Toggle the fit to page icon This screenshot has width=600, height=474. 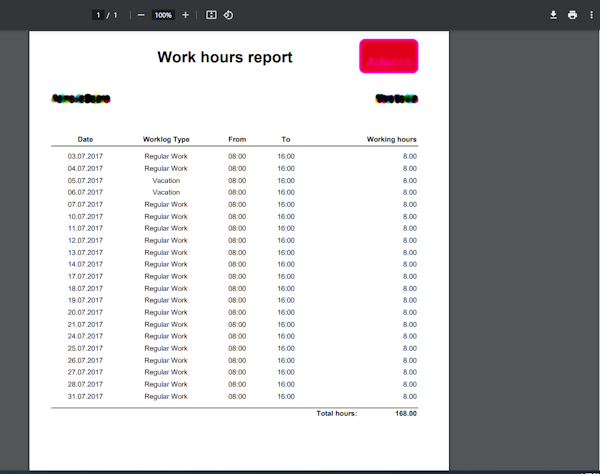pos(211,15)
